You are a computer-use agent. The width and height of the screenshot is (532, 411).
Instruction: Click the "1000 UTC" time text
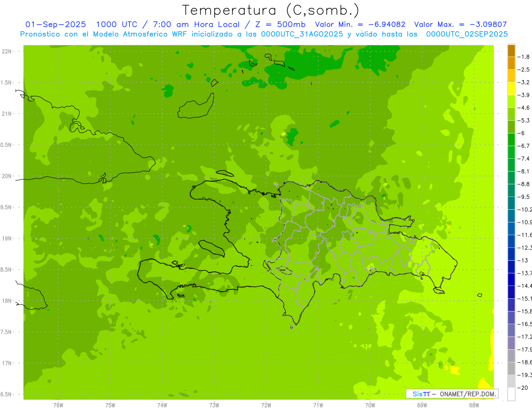pyautogui.click(x=118, y=24)
